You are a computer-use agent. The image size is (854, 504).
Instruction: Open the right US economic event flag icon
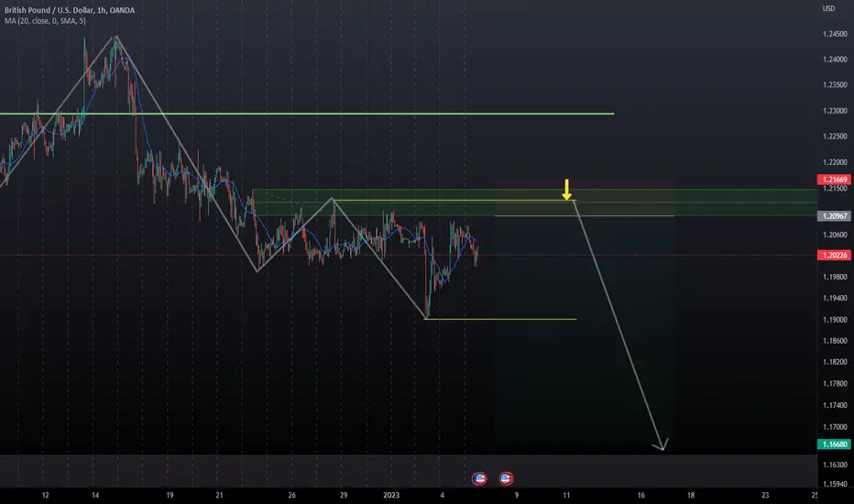tap(506, 478)
